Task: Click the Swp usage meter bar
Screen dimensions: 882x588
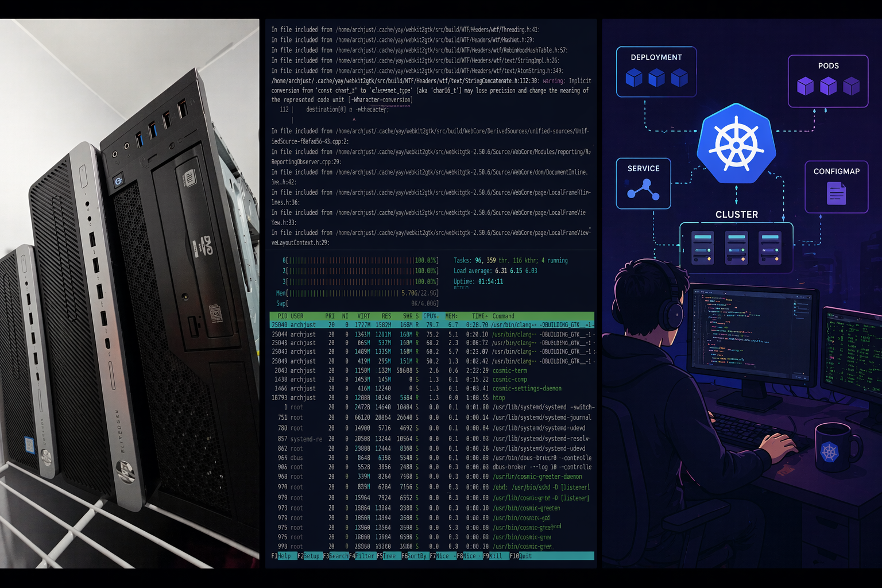Action: pyautogui.click(x=357, y=303)
